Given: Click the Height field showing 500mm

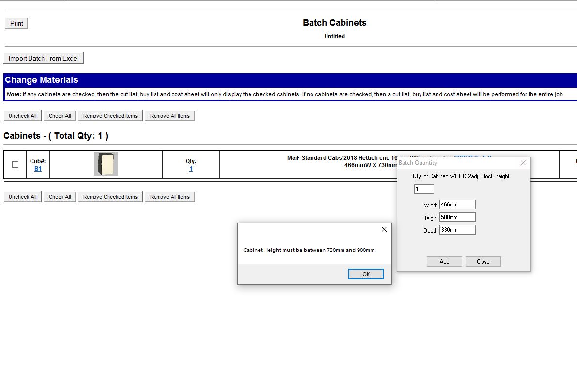Looking at the screenshot, I should pyautogui.click(x=457, y=217).
